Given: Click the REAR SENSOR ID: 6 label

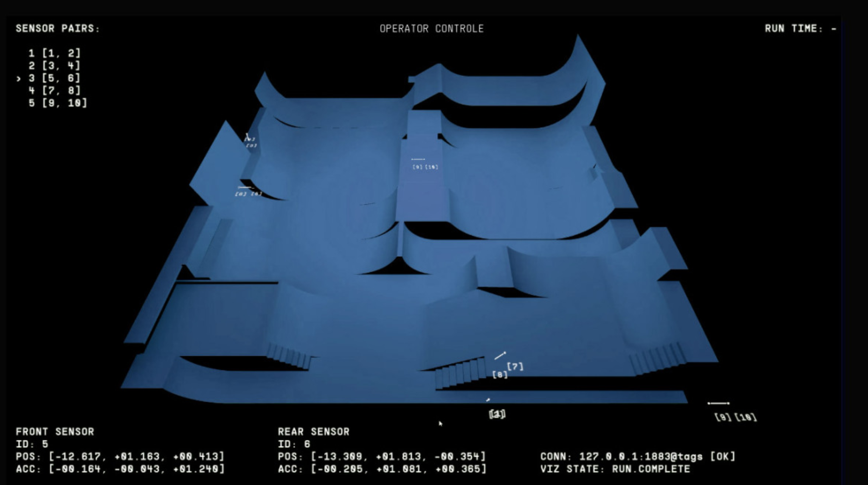Looking at the screenshot, I should point(294,444).
